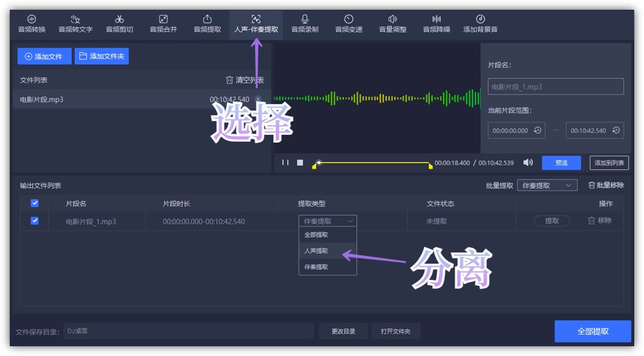This screenshot has height=356, width=644.
Task: Stop playback with the stop button
Action: click(x=300, y=163)
